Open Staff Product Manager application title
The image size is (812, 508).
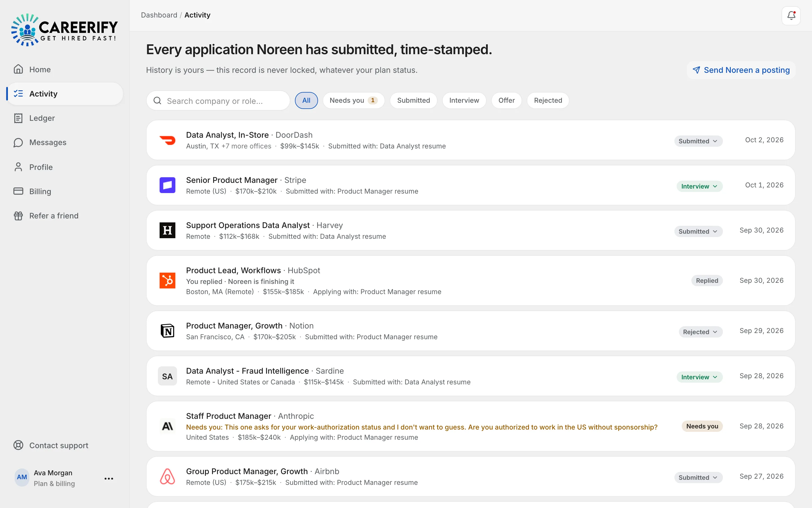228,416
